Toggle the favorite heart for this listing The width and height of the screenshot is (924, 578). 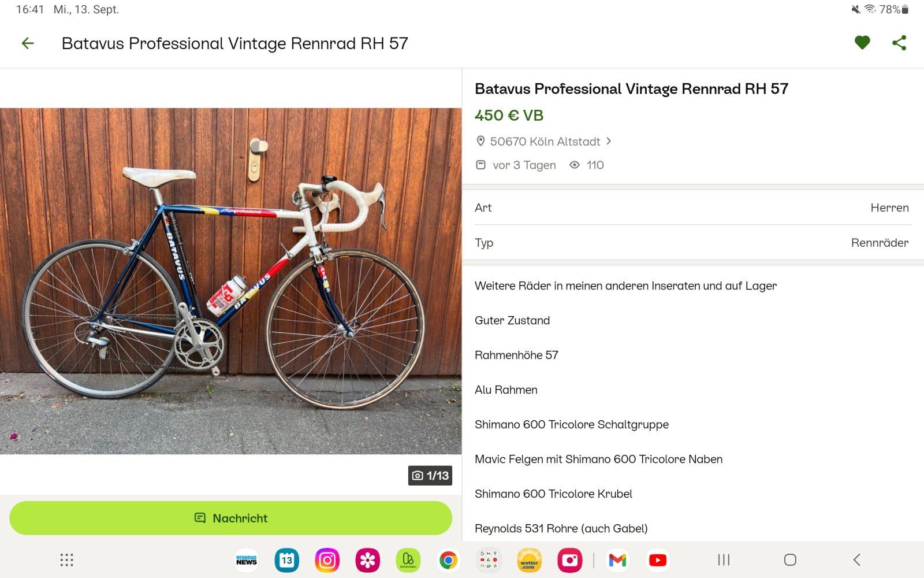pyautogui.click(x=862, y=43)
